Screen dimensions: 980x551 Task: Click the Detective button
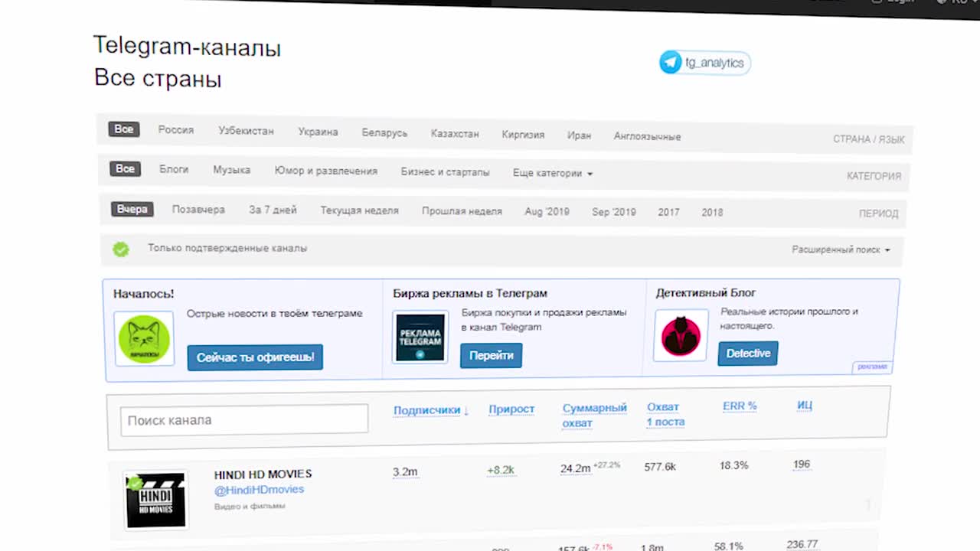click(x=748, y=354)
